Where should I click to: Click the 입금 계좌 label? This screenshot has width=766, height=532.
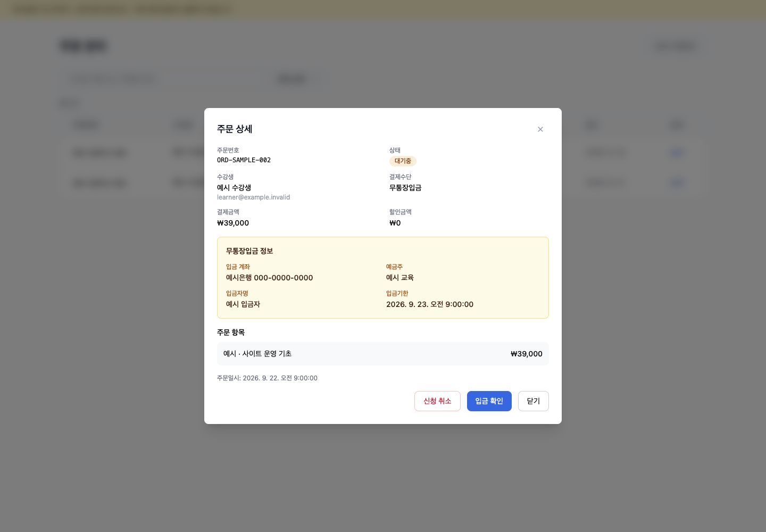[x=238, y=267]
